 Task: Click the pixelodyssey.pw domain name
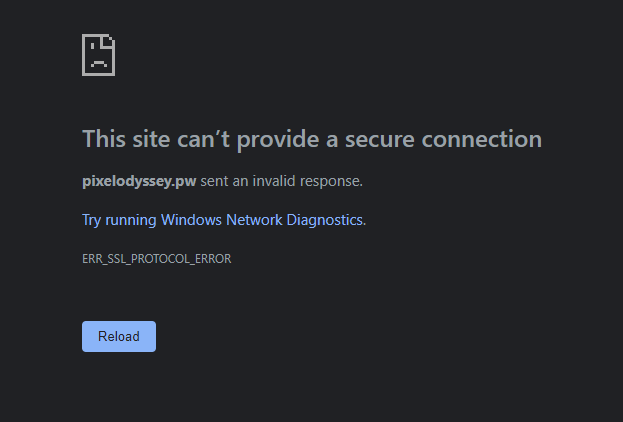point(139,181)
